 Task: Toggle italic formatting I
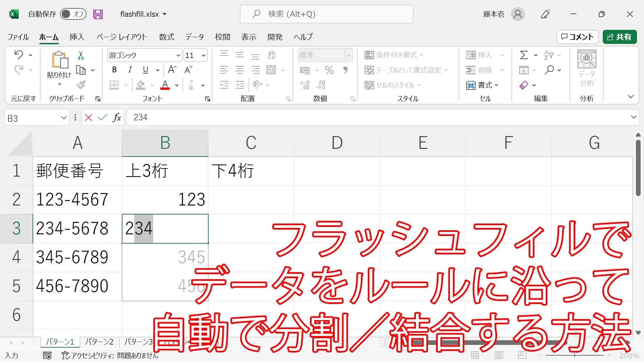(130, 70)
